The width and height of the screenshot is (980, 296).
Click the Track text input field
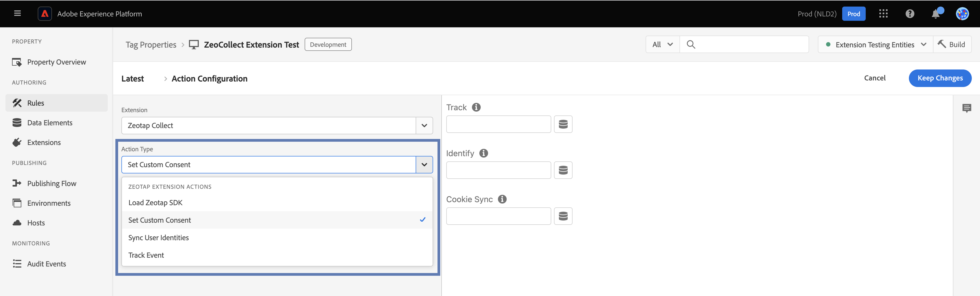click(498, 124)
